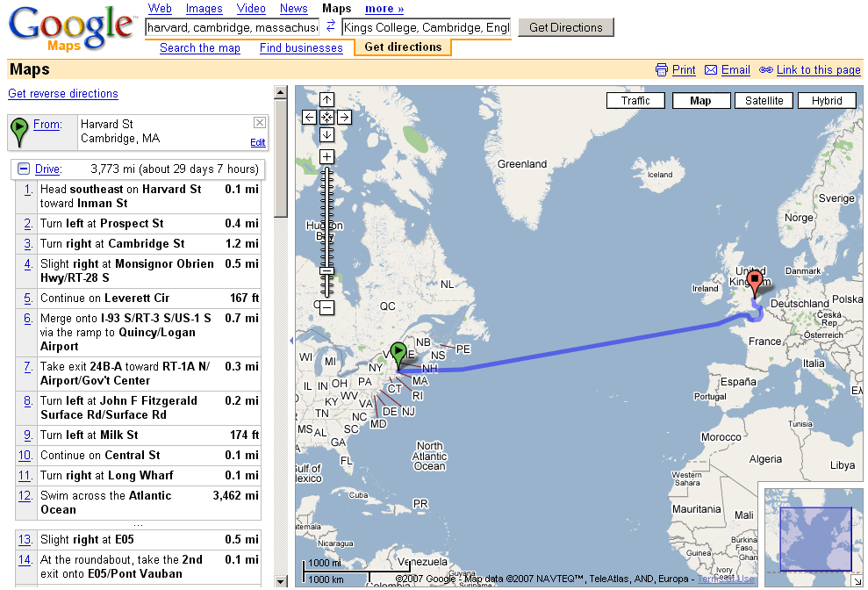Click step 1 Head southeast on Harvard St
The width and height of the screenshot is (868, 590).
click(139, 196)
